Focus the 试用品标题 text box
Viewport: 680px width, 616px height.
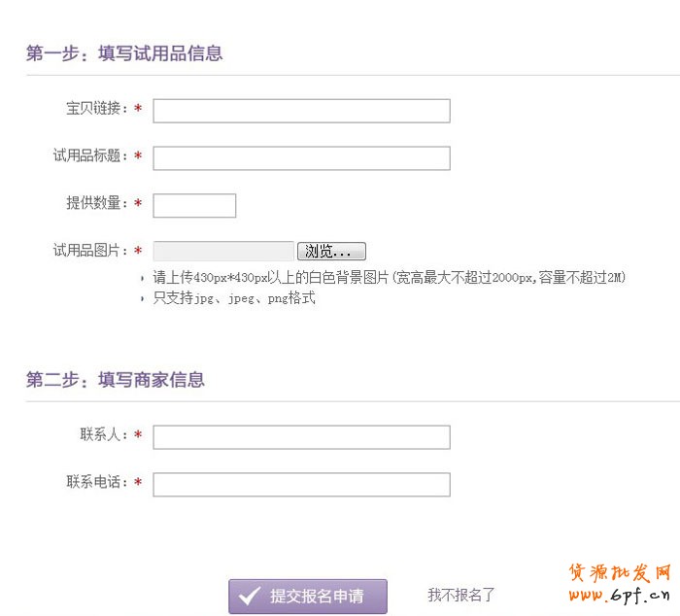click(301, 158)
